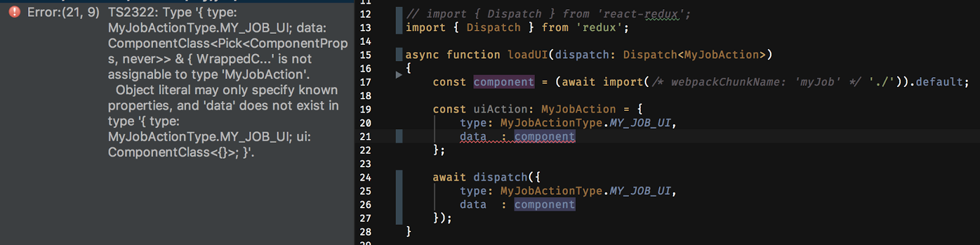980x245 pixels.
Task: Click line number 15 in the gutter
Action: coord(365,55)
